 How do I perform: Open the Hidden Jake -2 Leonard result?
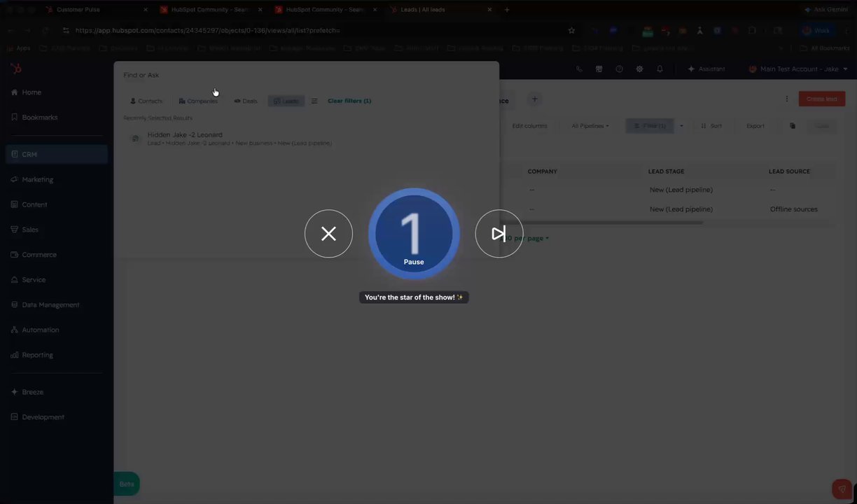pyautogui.click(x=307, y=139)
